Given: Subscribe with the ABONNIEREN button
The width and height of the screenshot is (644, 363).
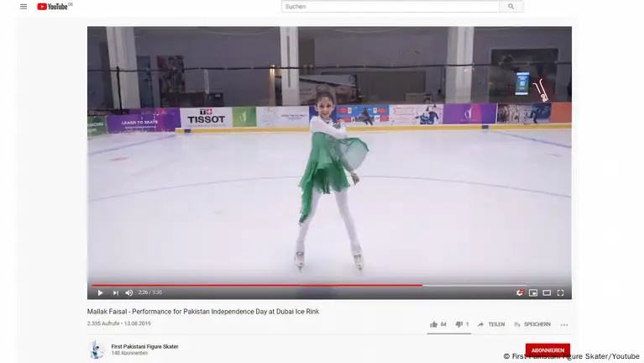Looking at the screenshot, I should pyautogui.click(x=547, y=350).
